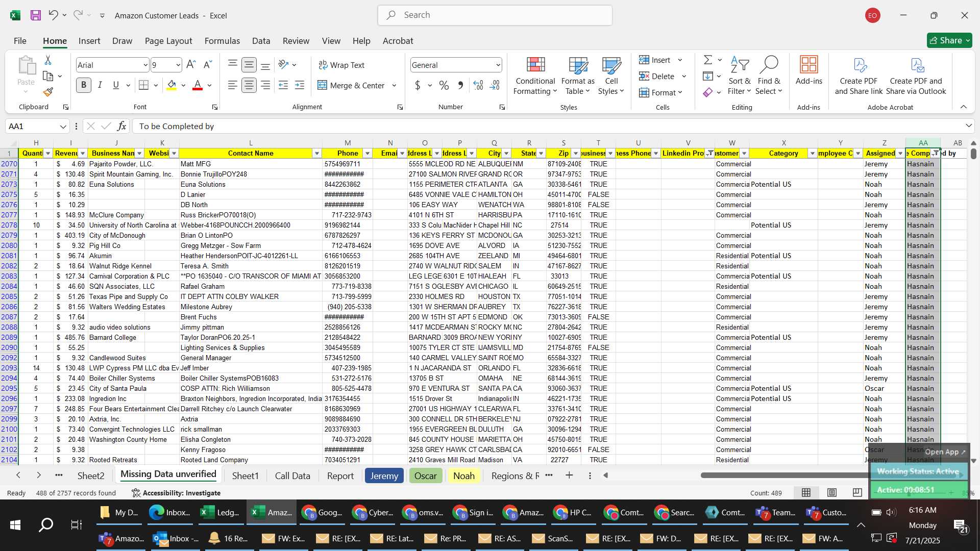
Task: Click the Fill Color yellow swatch
Action: [x=172, y=85]
